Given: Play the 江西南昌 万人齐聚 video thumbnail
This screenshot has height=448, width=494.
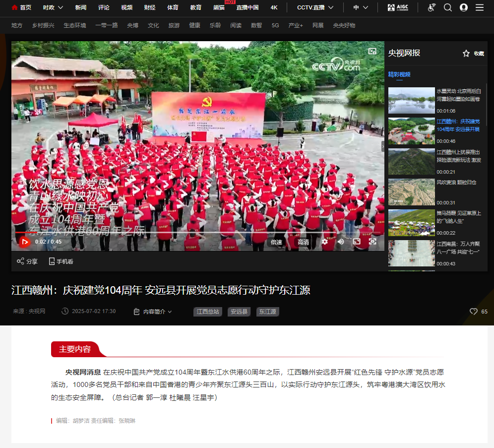Looking at the screenshot, I should point(412,254).
